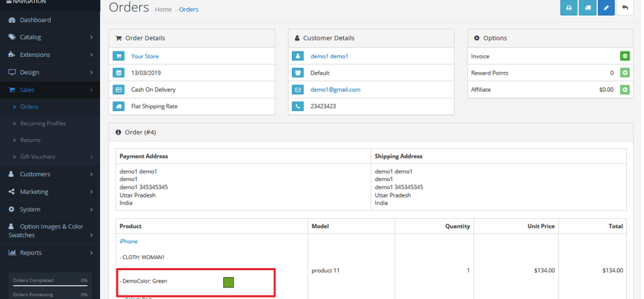Add affiliate commission with green plus button
This screenshot has height=299, width=644.
coord(624,90)
